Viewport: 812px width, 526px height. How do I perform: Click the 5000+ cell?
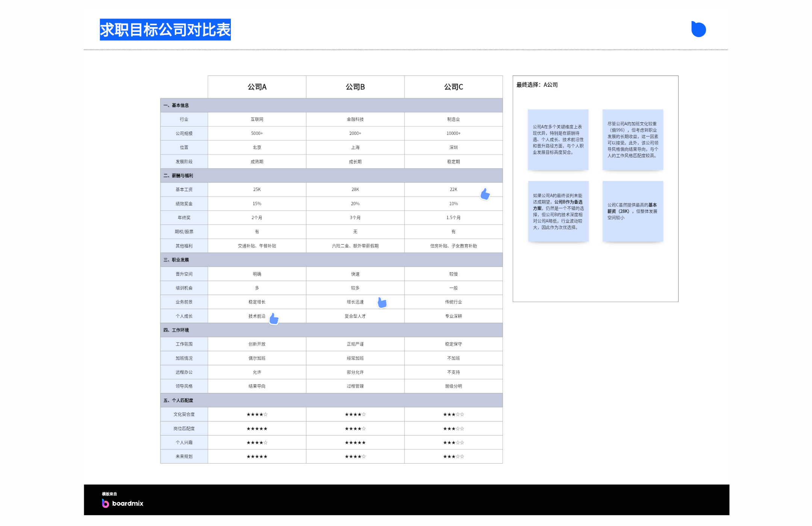[x=257, y=133]
